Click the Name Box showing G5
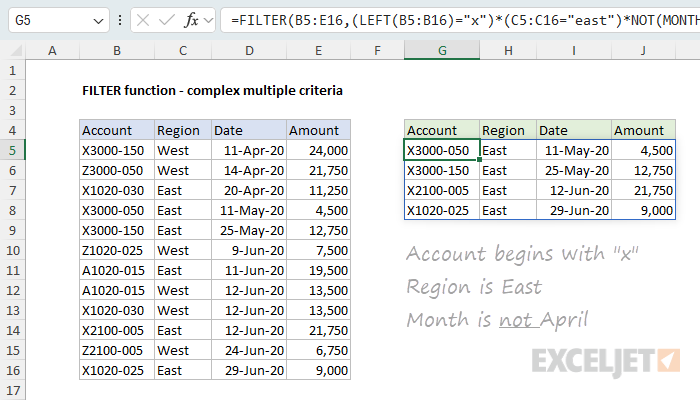The image size is (700, 400). 58,21
